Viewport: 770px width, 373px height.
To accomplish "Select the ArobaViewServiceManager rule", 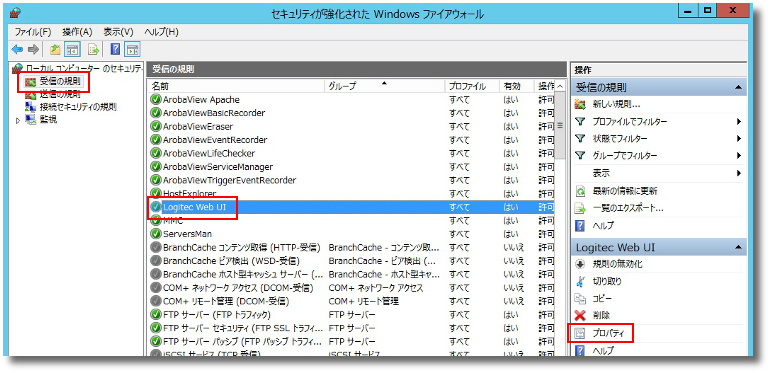I will [351, 167].
